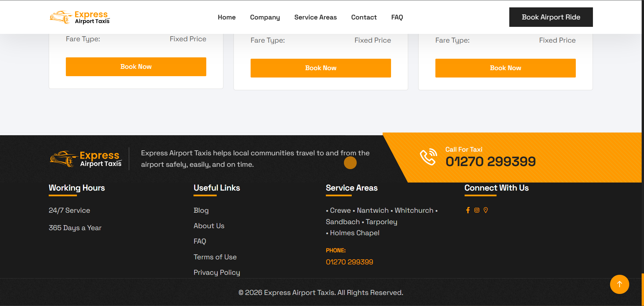The height and width of the screenshot is (306, 644).
Task: Open the Company menu
Action: [265, 17]
